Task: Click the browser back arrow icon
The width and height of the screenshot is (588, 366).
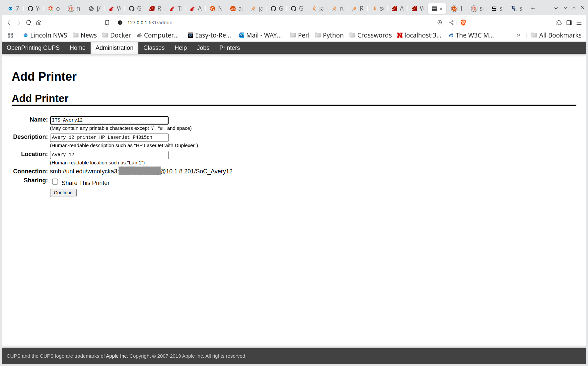Action: point(9,23)
